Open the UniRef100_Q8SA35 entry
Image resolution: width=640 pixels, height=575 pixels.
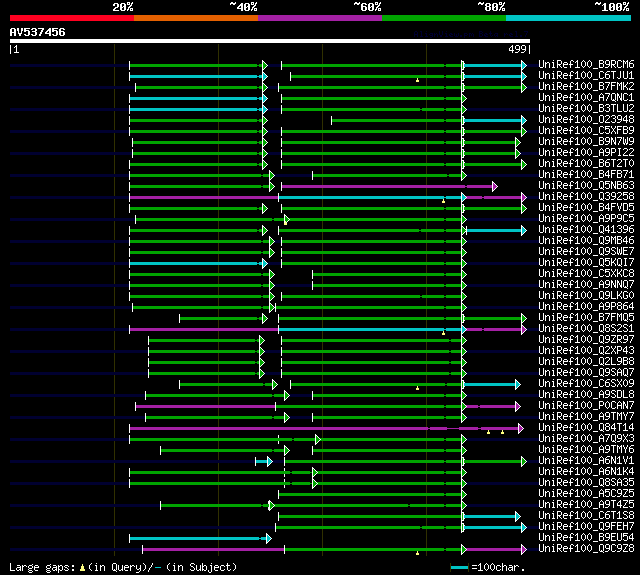point(586,483)
